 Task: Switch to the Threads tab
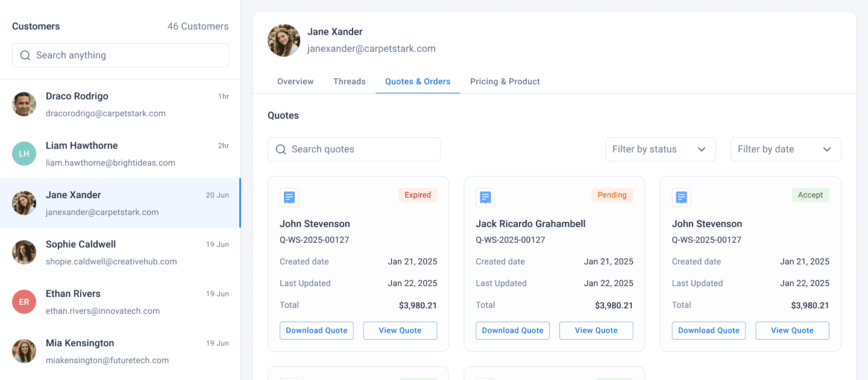(350, 81)
